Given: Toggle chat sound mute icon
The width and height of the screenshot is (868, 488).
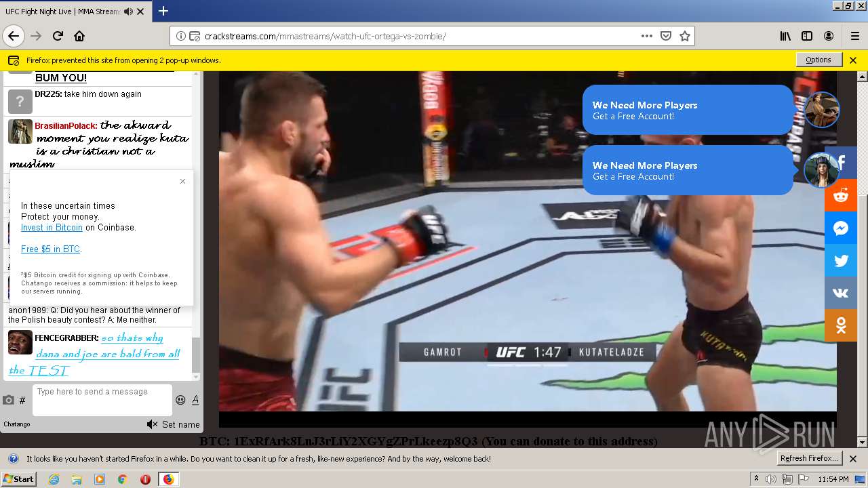Looking at the screenshot, I should click(152, 424).
